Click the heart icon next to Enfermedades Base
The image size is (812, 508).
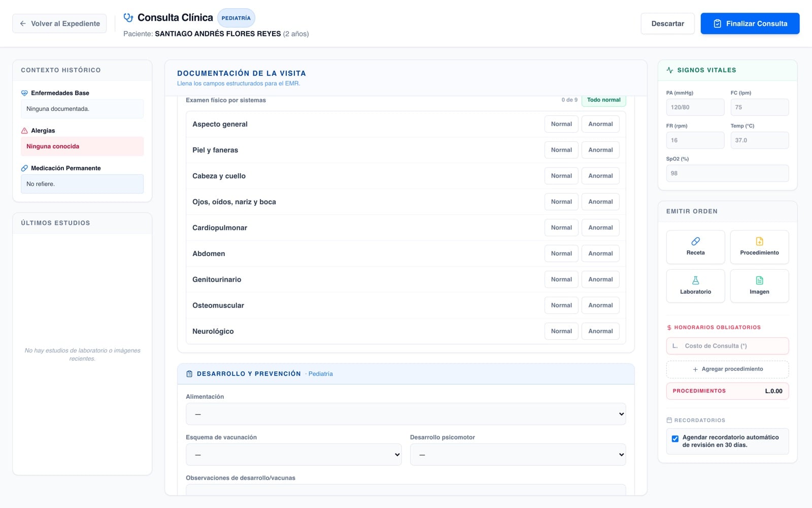pos(24,93)
